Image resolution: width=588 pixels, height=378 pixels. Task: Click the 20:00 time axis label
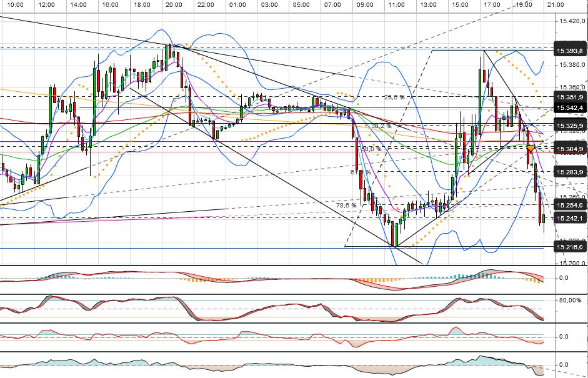pos(174,5)
